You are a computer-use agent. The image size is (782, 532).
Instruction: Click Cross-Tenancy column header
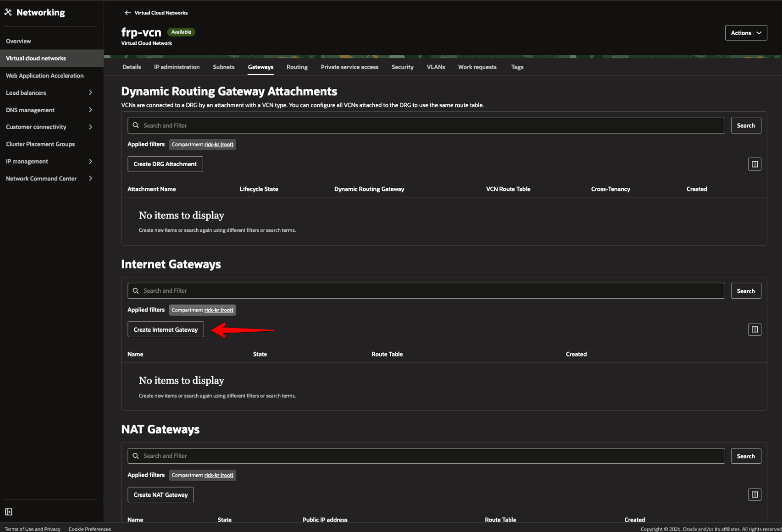(x=610, y=189)
